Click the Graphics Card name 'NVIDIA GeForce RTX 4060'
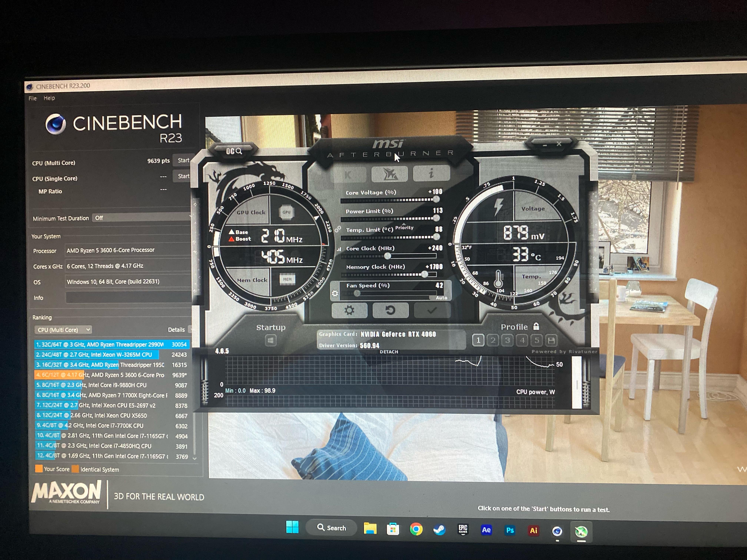Image resolution: width=747 pixels, height=560 pixels. pos(398,334)
